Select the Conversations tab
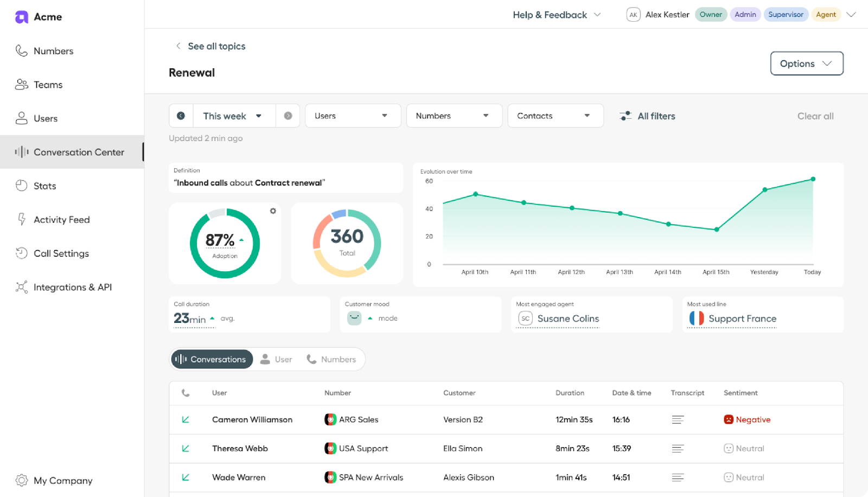Screen dimensions: 868x497 pyautogui.click(x=212, y=359)
